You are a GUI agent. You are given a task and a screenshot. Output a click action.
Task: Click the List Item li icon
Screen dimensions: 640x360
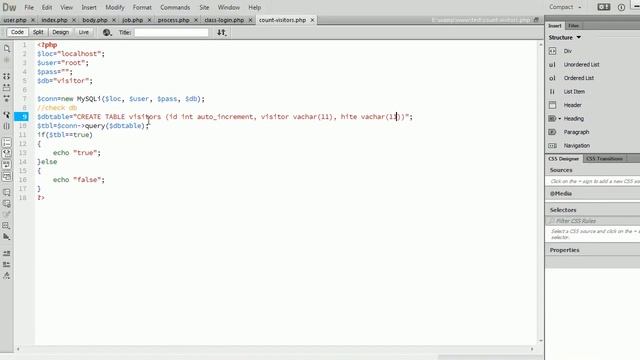click(x=552, y=91)
